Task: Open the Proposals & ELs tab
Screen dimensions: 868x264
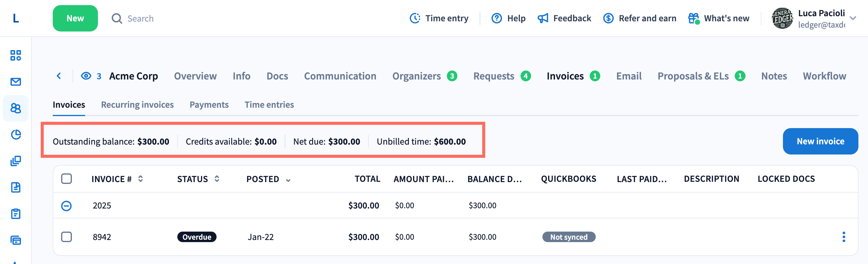Action: coord(693,76)
